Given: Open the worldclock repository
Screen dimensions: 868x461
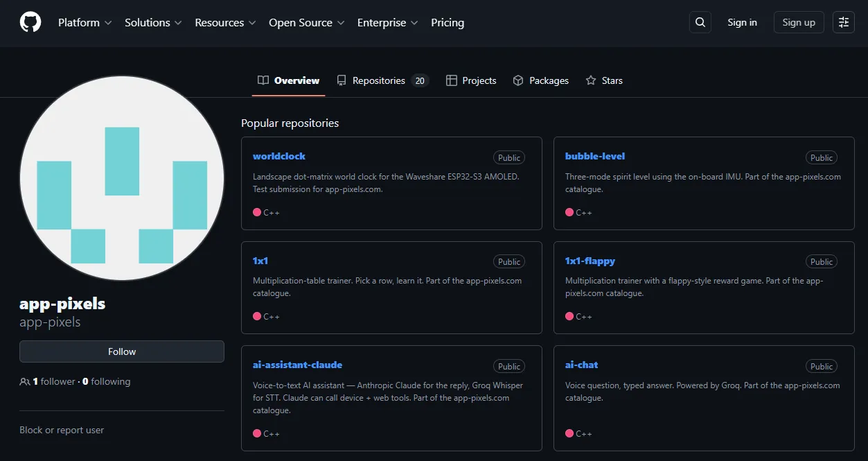Looking at the screenshot, I should (279, 156).
